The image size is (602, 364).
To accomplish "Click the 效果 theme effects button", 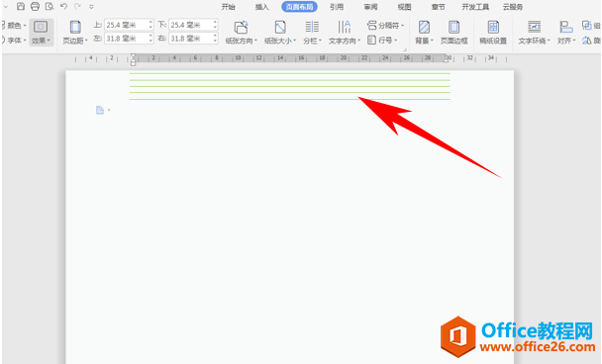I will (x=41, y=33).
